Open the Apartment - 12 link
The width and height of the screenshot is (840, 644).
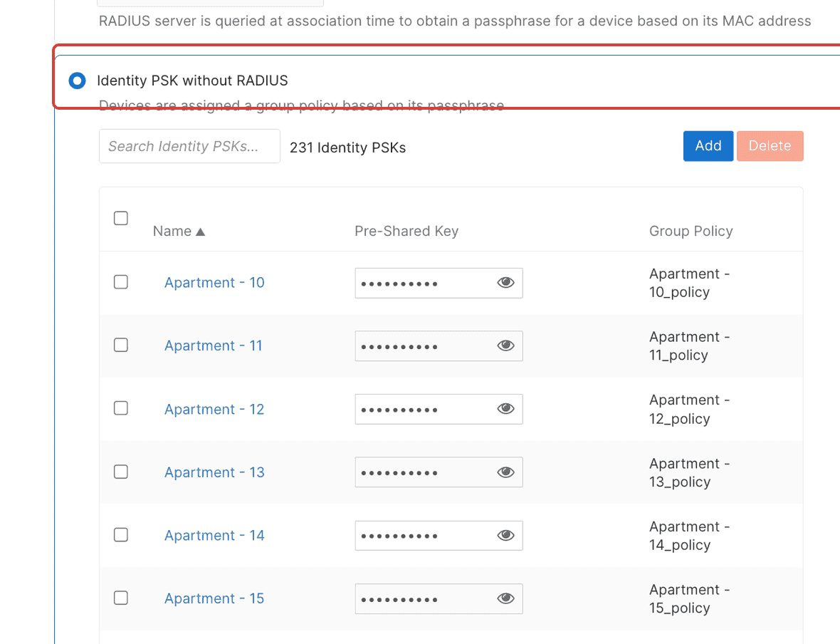pyautogui.click(x=214, y=409)
